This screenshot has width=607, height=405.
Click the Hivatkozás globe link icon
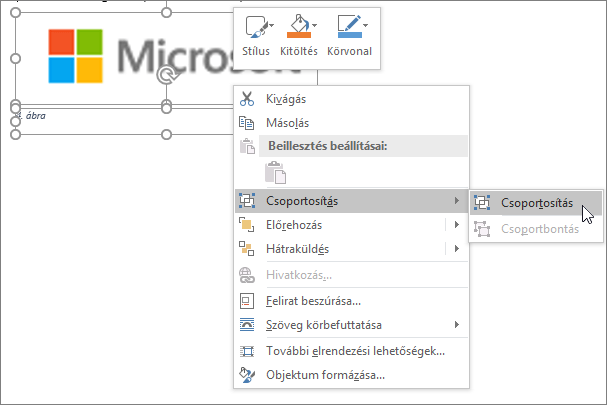pyautogui.click(x=247, y=275)
